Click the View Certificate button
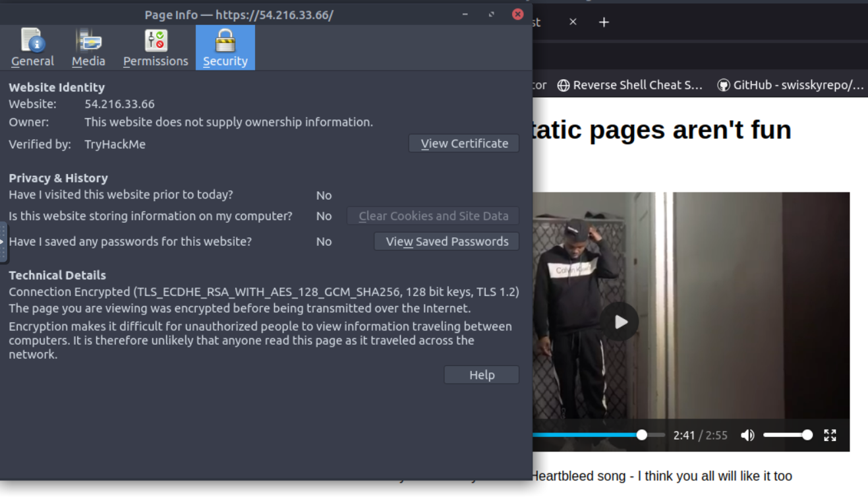Viewport: 868px width, 501px height. click(x=463, y=144)
